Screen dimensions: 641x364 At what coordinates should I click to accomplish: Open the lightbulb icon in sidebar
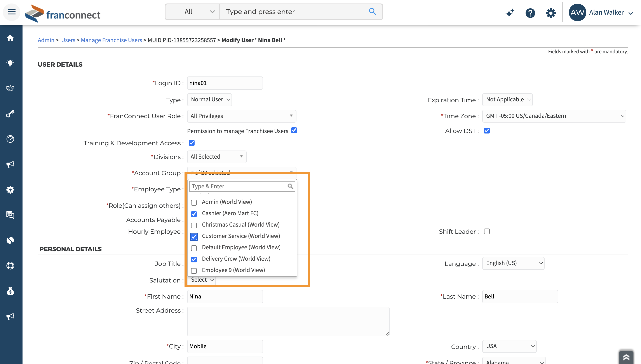point(10,63)
